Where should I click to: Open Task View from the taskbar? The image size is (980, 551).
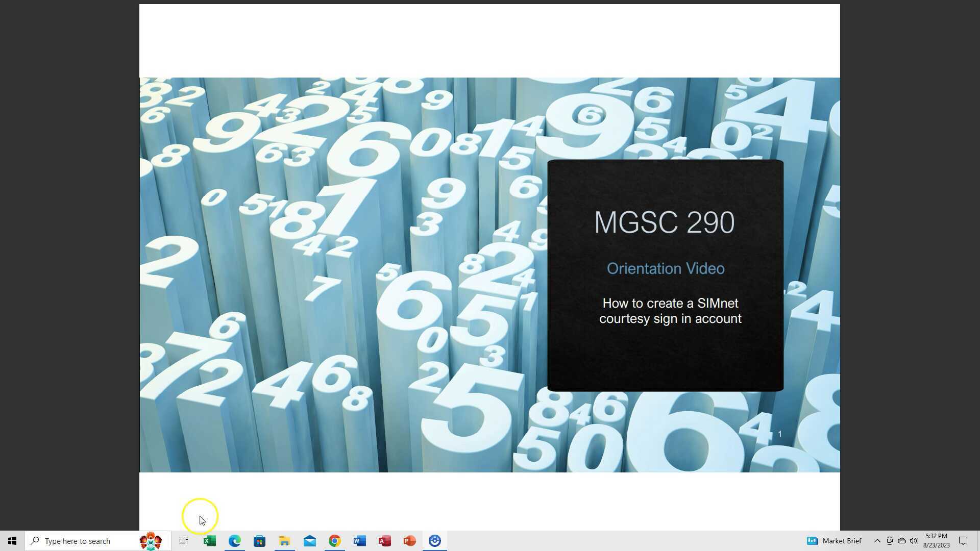(x=184, y=541)
